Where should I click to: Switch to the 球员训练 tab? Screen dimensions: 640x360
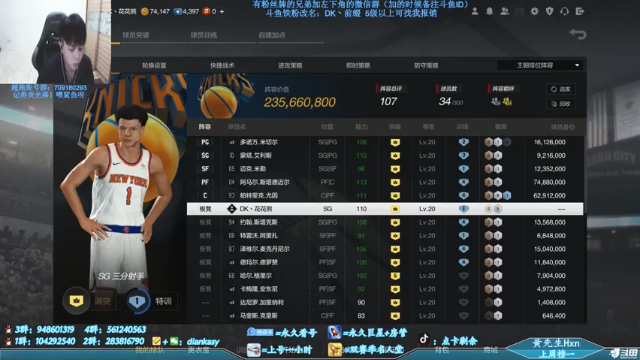pyautogui.click(x=204, y=35)
